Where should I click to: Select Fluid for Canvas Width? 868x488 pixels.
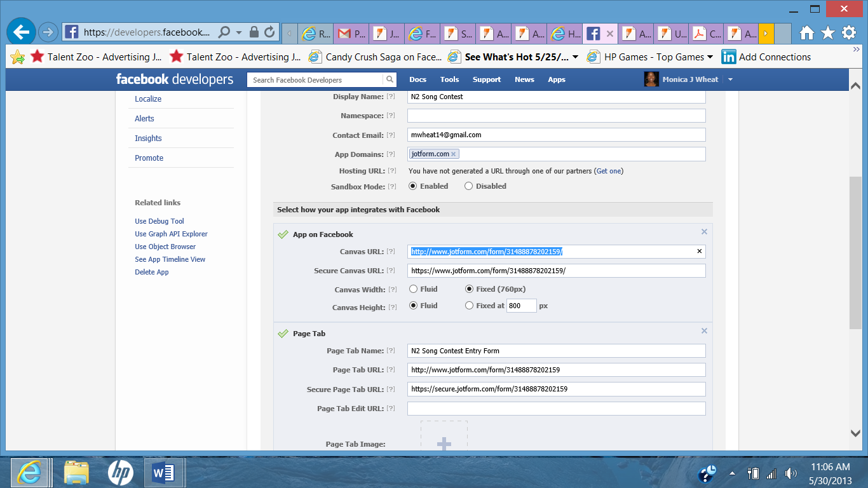(414, 289)
